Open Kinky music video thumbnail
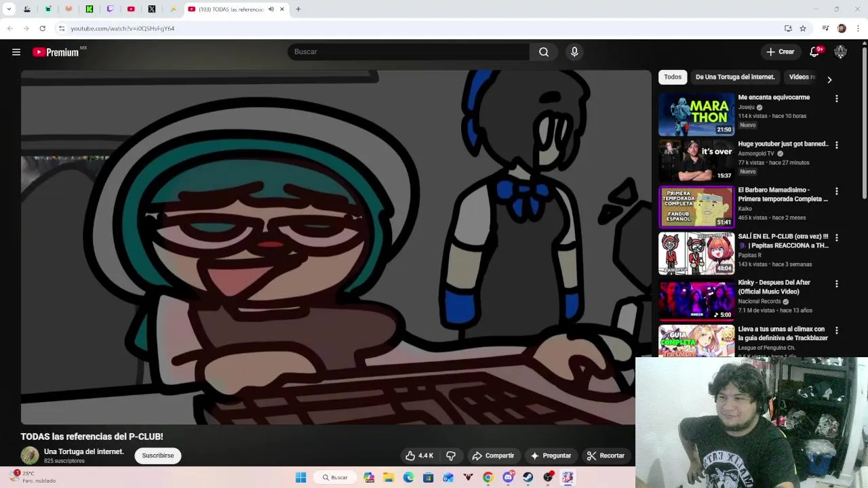The image size is (868, 488). 696,300
